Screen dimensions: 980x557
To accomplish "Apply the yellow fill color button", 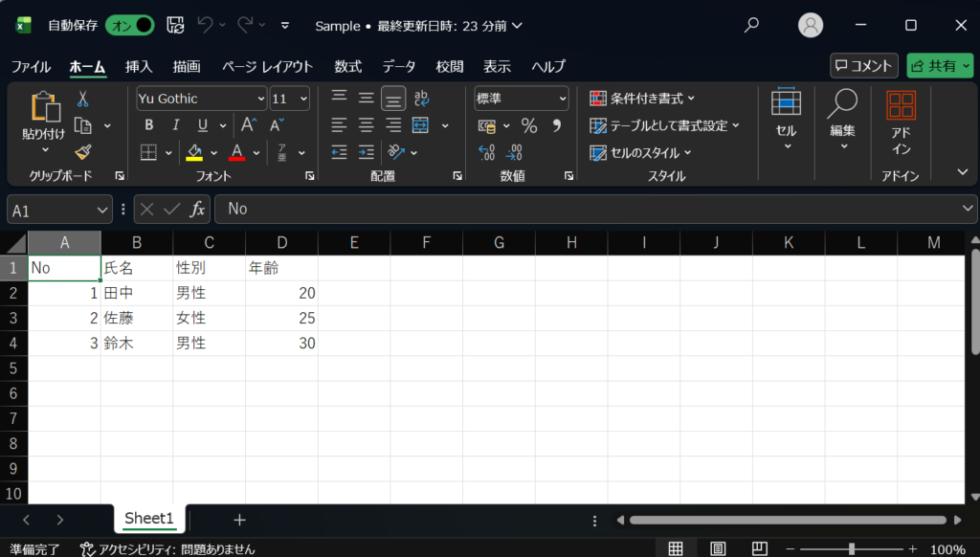I will 194,152.
